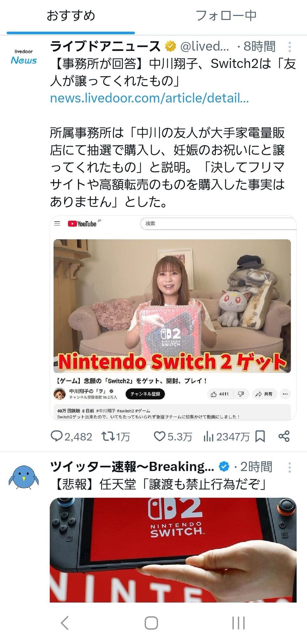
Task: Open the YouTube screenshot image
Action: coord(173,318)
